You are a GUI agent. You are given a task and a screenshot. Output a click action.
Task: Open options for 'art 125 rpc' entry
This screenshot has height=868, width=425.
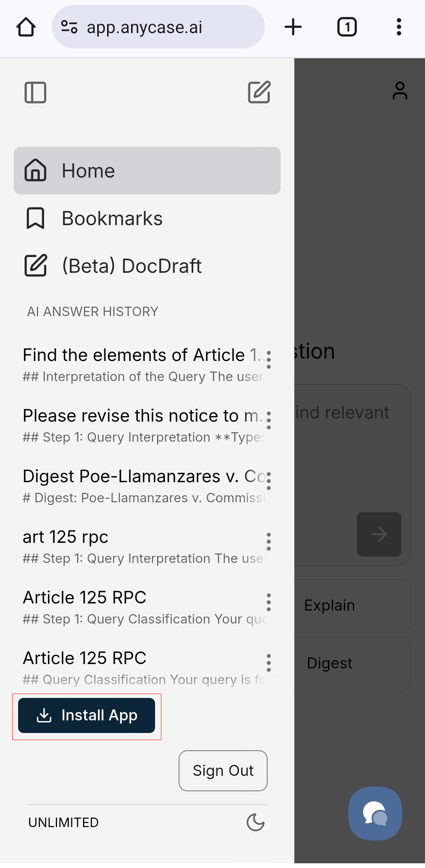pyautogui.click(x=269, y=542)
